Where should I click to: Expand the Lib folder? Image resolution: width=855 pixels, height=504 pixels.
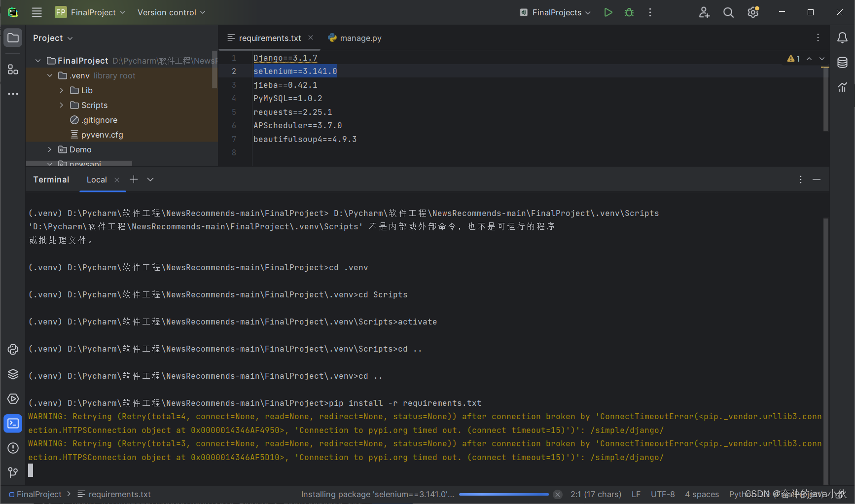tap(62, 90)
